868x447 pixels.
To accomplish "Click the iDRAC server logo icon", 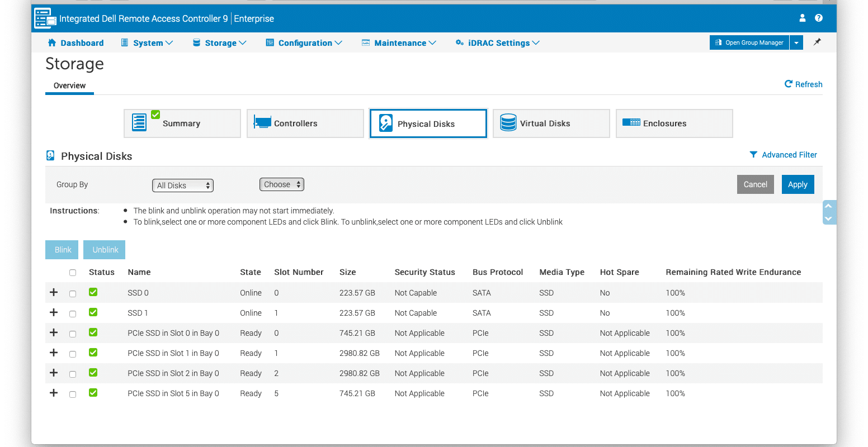I will 45,18.
